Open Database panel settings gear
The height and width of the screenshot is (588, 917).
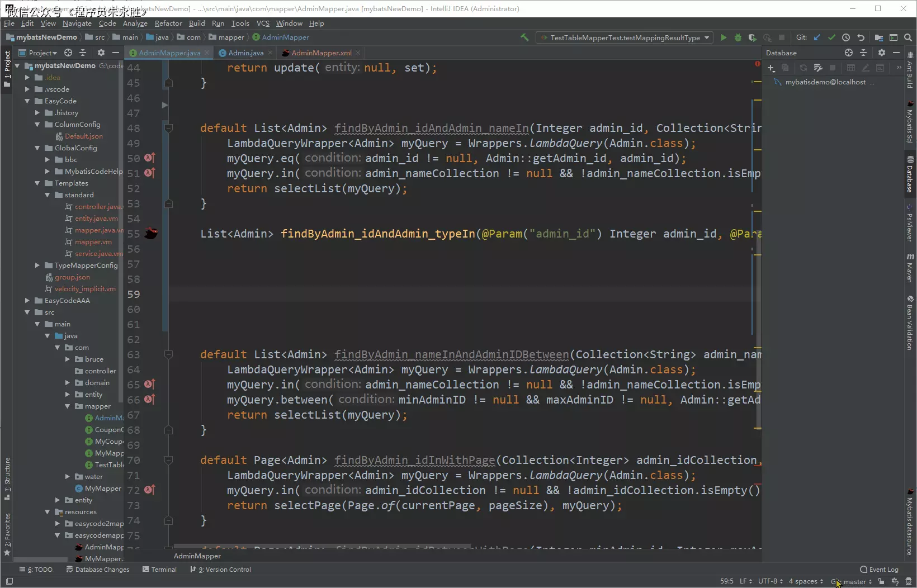pyautogui.click(x=882, y=53)
